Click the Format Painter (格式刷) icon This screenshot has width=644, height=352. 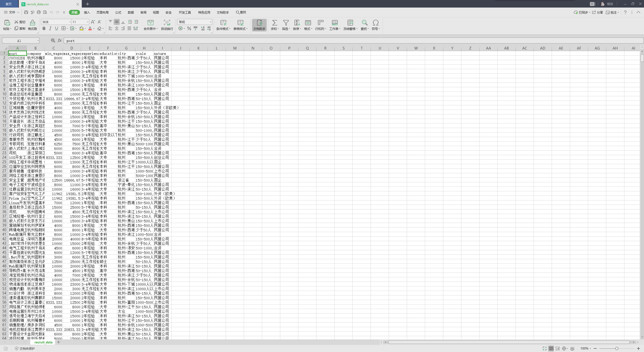tap(32, 23)
